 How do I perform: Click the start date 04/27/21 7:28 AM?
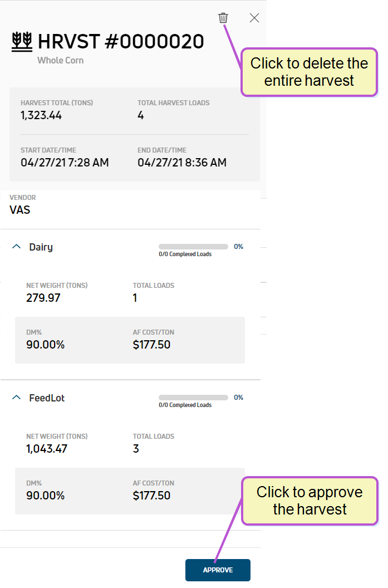pyautogui.click(x=65, y=163)
